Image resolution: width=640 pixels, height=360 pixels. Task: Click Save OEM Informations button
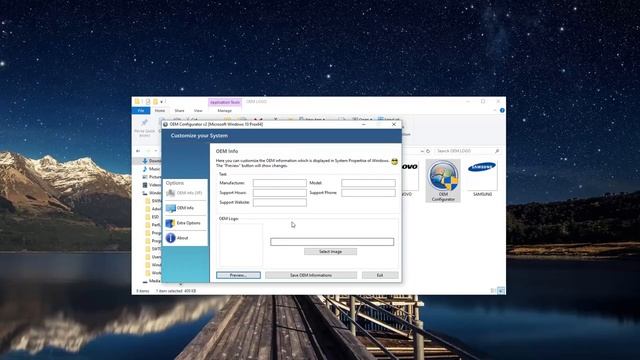(311, 276)
